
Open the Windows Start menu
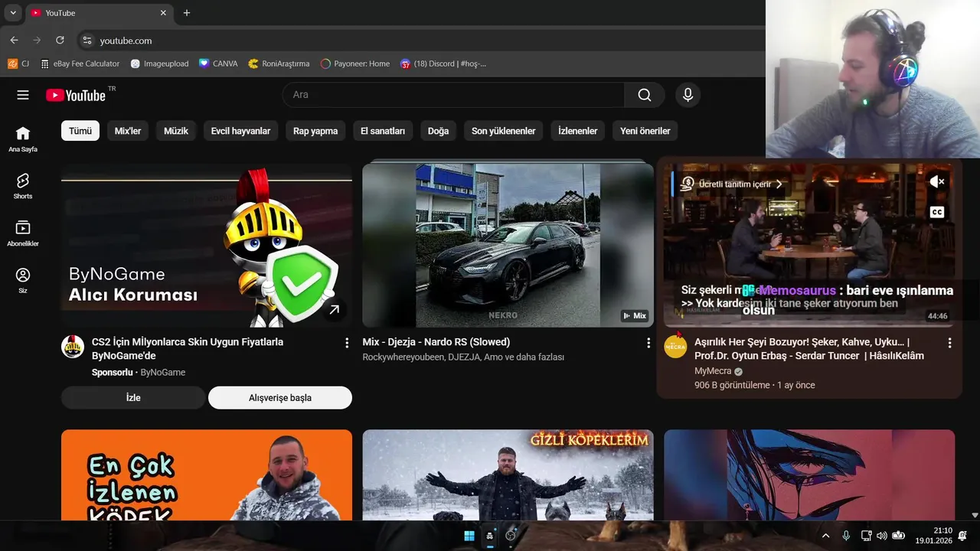469,536
